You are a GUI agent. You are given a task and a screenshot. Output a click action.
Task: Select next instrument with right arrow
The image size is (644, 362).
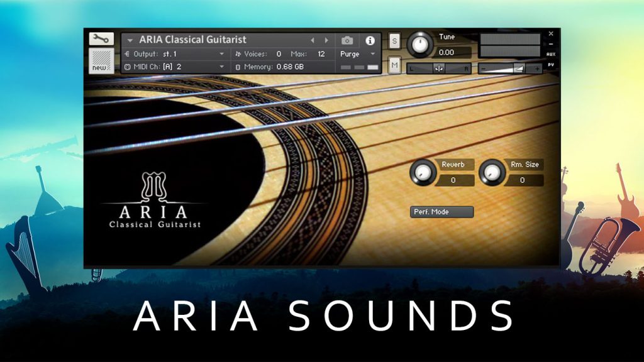coord(326,40)
